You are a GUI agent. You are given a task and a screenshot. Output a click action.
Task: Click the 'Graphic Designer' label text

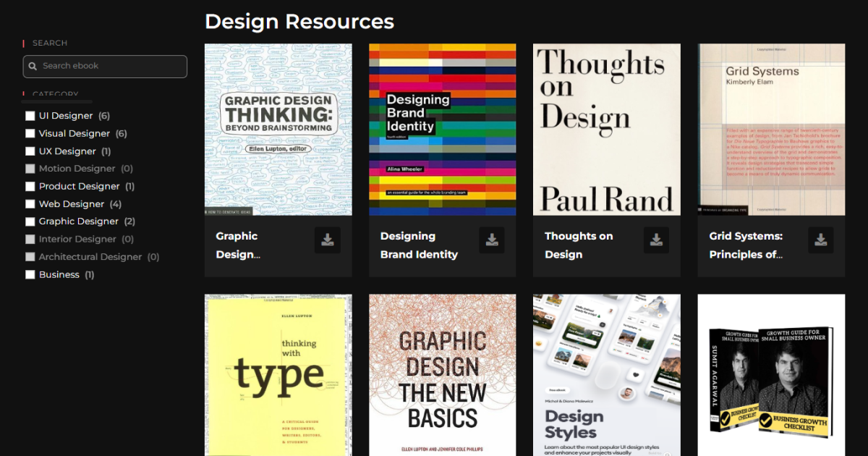(79, 221)
